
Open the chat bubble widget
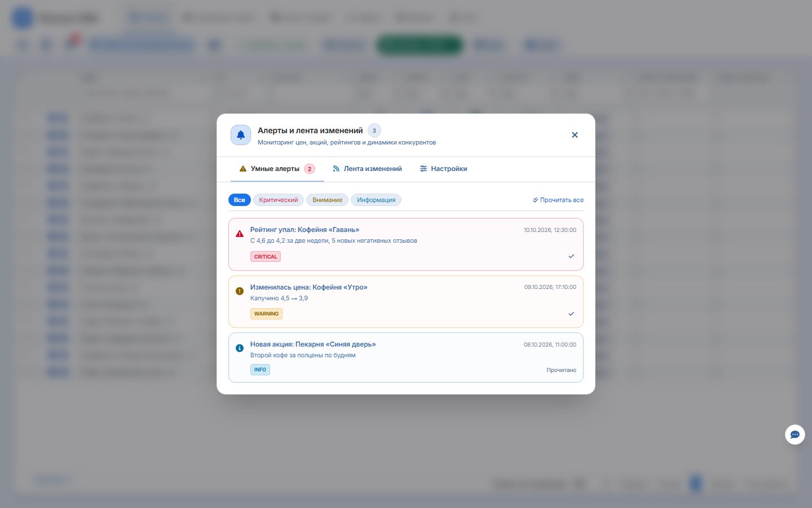click(x=795, y=435)
